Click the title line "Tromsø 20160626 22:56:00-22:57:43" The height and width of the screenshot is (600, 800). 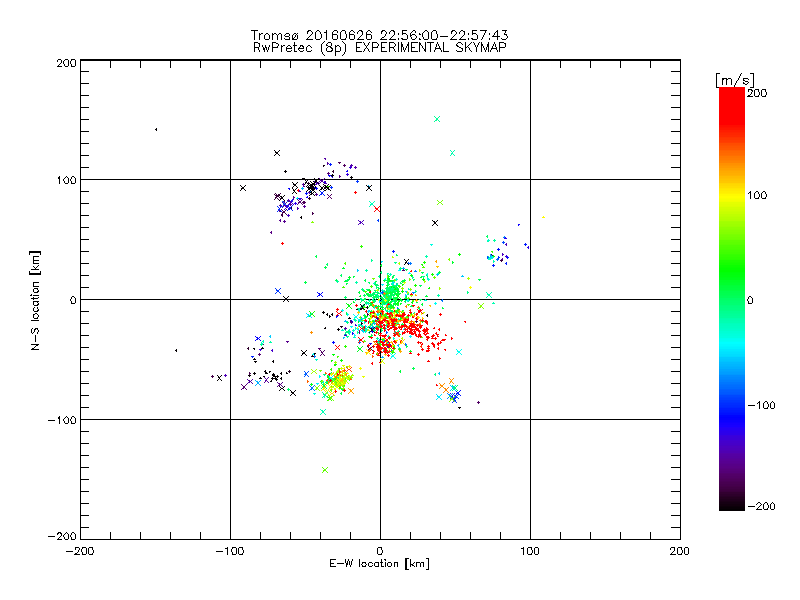tap(379, 35)
